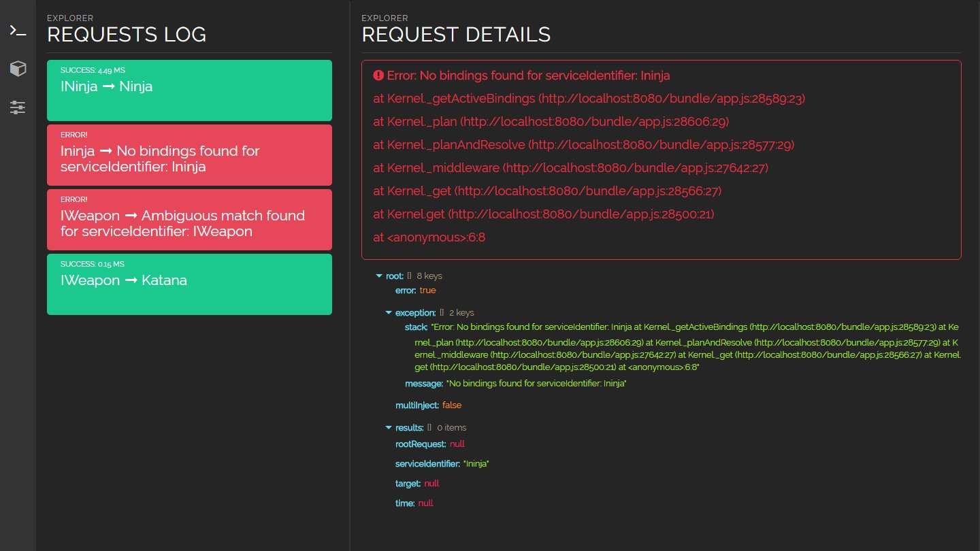This screenshot has height=551, width=980.
Task: Click the Kernel._getActiveBindings stack trace line
Action: click(589, 99)
